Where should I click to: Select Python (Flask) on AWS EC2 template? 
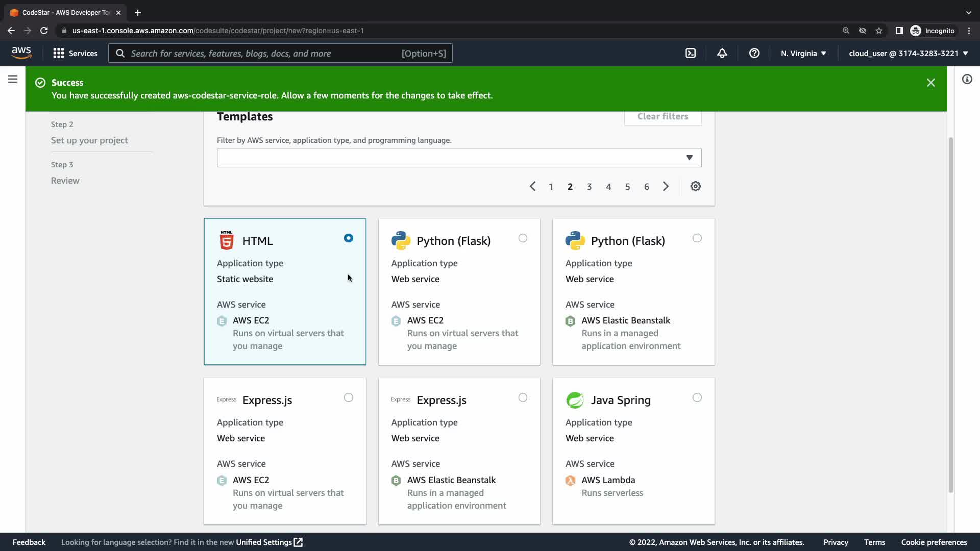pos(523,238)
